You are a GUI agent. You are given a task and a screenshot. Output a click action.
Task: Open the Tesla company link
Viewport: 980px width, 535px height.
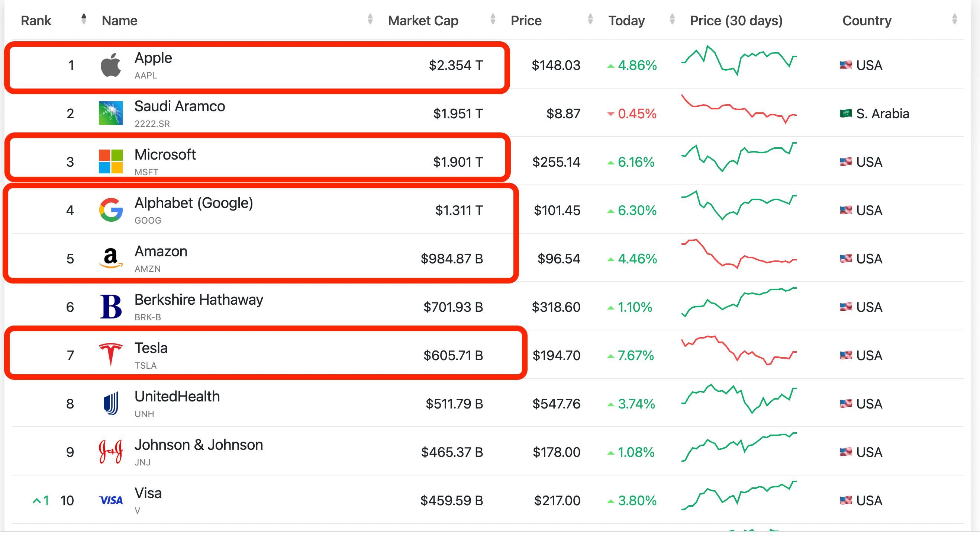coord(151,348)
